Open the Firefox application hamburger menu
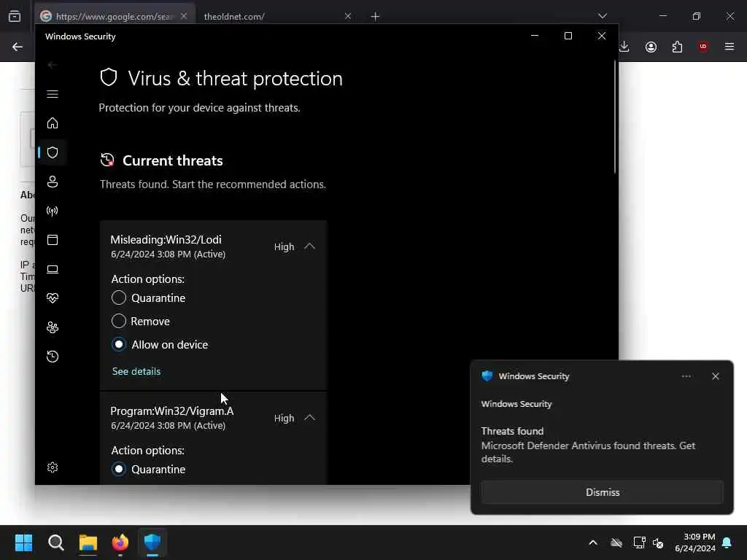 729,47
